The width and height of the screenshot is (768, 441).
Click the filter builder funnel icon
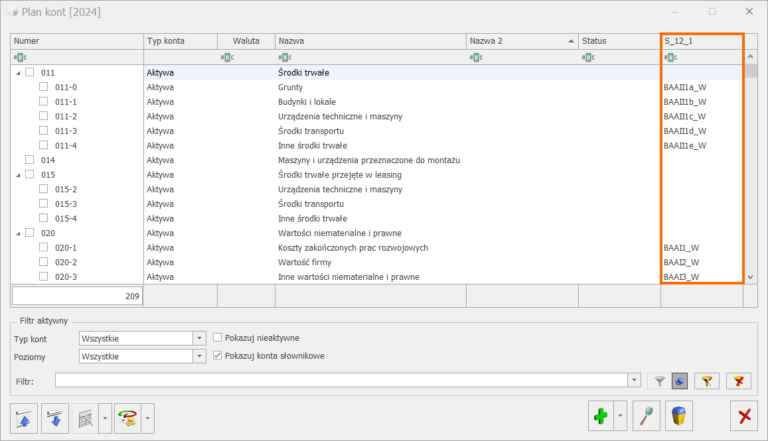tap(706, 380)
